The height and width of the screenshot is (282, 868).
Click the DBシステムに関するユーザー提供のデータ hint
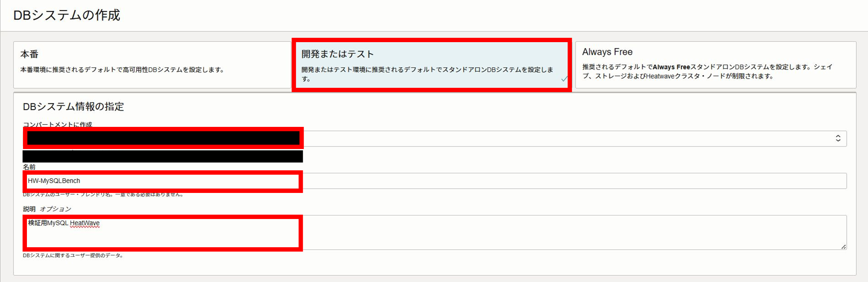pos(73,255)
